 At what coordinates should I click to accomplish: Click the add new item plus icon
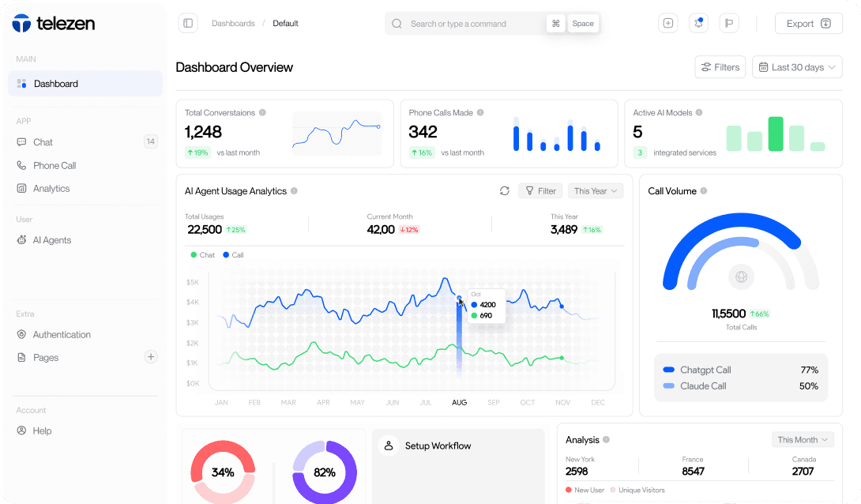click(667, 23)
